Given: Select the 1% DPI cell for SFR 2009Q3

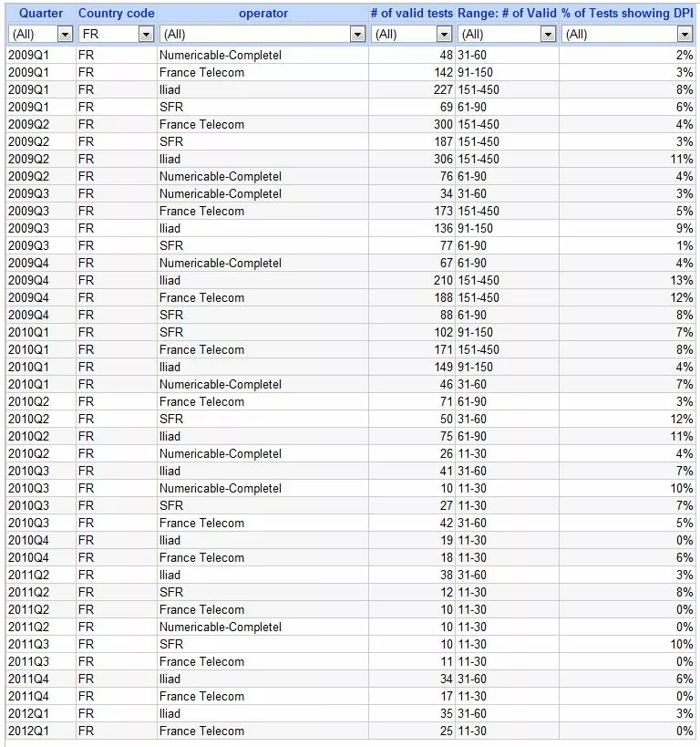Looking at the screenshot, I should coord(685,246).
